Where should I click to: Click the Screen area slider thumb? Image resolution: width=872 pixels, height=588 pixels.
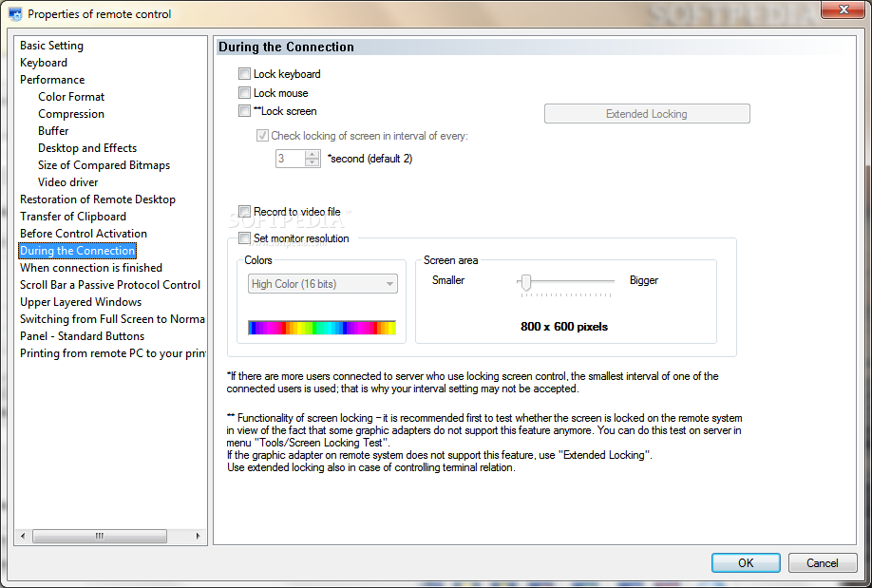tap(525, 282)
